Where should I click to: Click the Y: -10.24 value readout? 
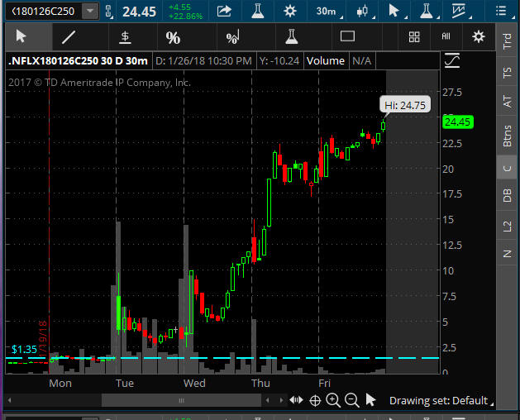[x=279, y=60]
